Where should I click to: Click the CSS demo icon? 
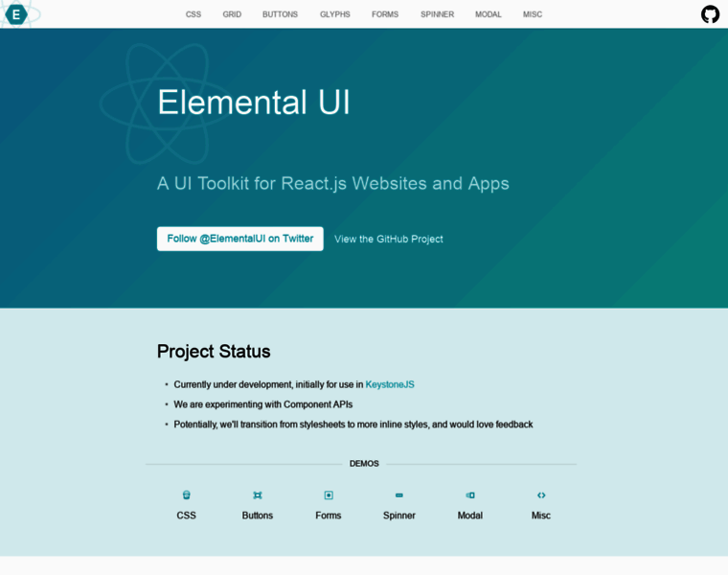[186, 495]
